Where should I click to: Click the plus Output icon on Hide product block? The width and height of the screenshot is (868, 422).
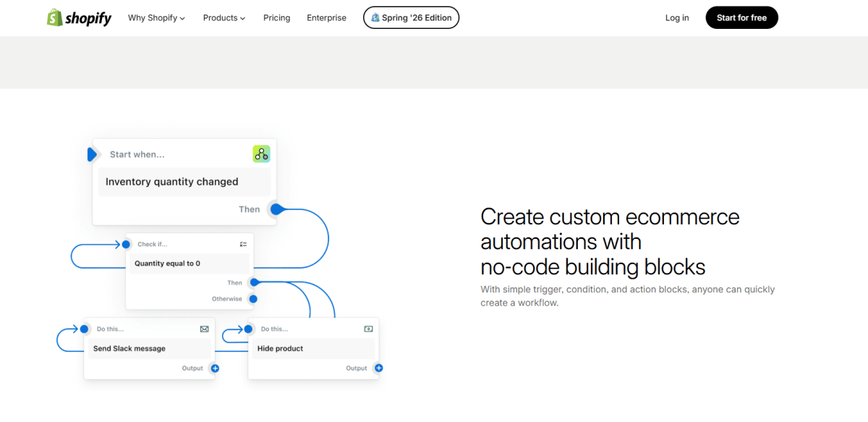click(378, 368)
